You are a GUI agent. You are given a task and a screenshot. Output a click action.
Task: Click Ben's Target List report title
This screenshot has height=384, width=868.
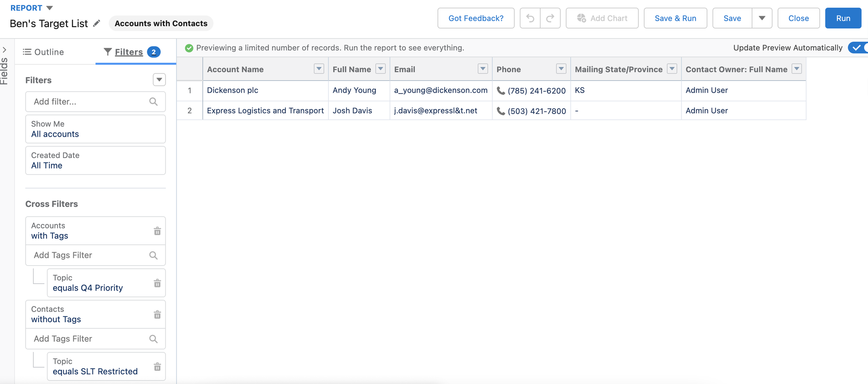pyautogui.click(x=49, y=24)
